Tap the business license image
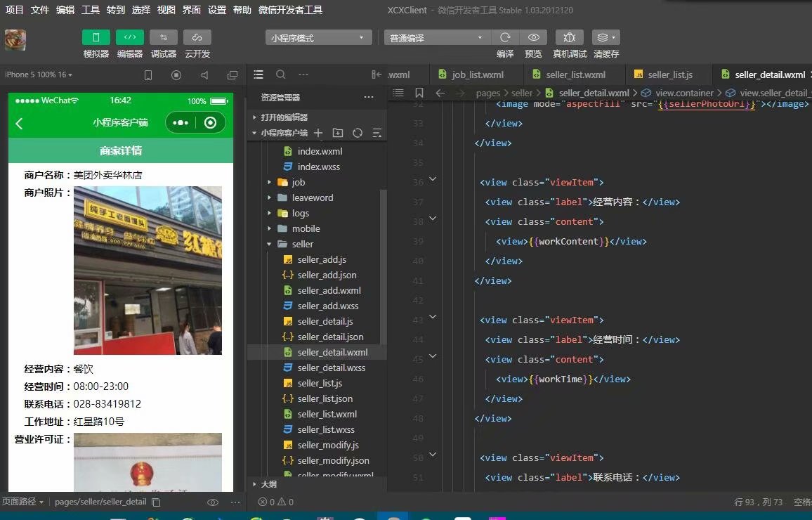This screenshot has height=520, width=812. tap(148, 462)
